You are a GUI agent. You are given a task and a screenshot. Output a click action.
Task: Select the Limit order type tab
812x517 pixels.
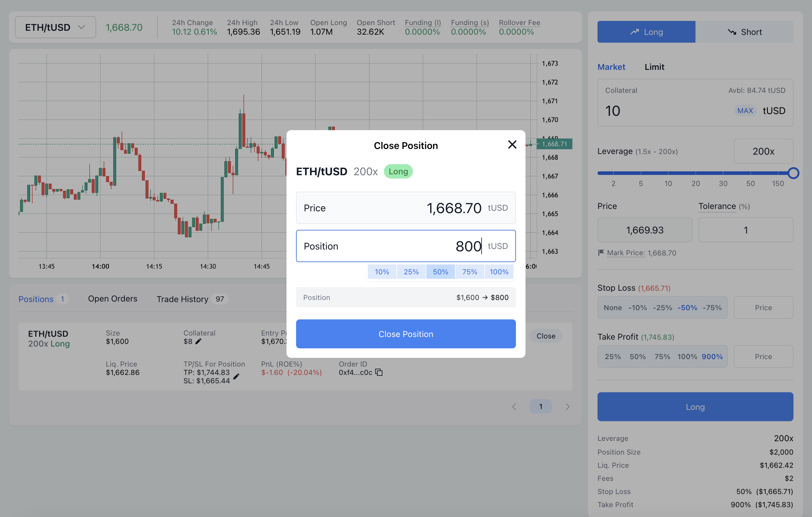click(x=654, y=67)
